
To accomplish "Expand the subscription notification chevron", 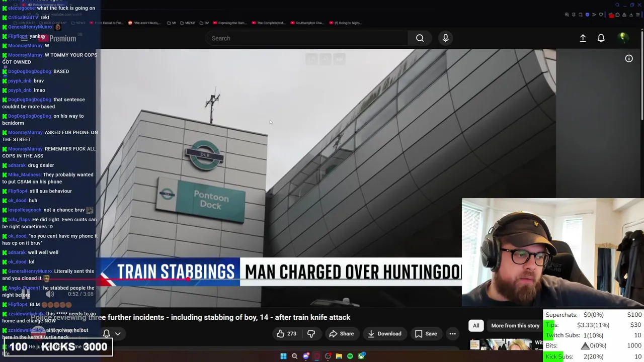I will coord(118,333).
